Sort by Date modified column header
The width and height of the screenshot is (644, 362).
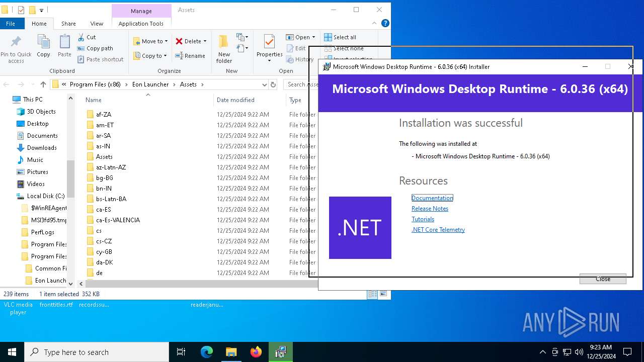[x=235, y=100]
